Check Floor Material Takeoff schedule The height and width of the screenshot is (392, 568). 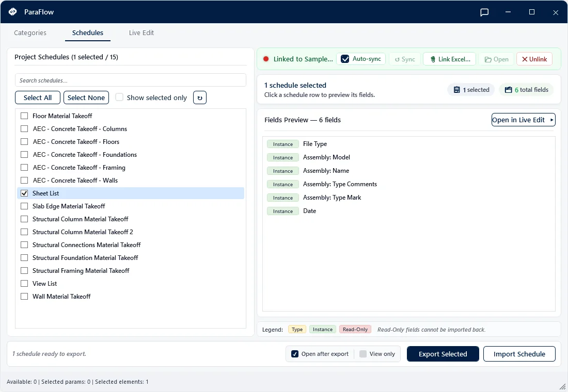click(24, 116)
